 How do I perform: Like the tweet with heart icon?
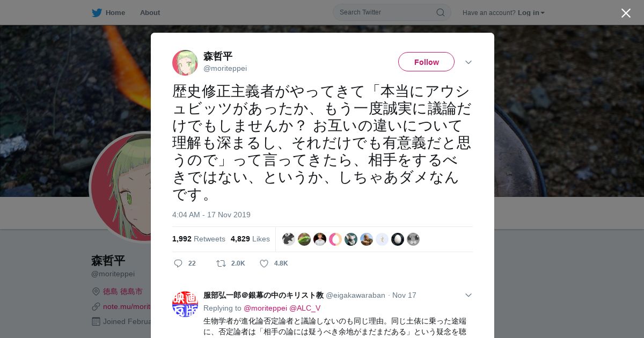(x=264, y=263)
